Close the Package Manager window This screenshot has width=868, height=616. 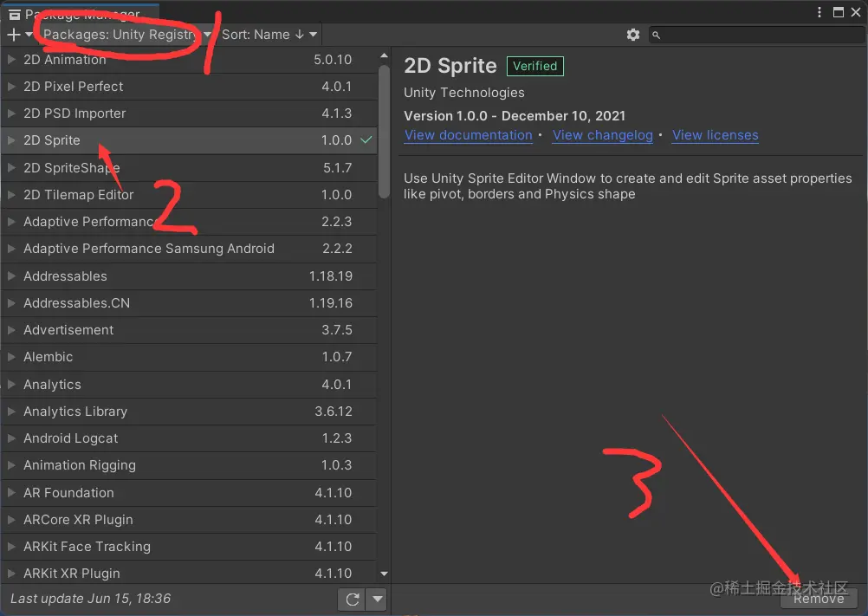(x=856, y=12)
